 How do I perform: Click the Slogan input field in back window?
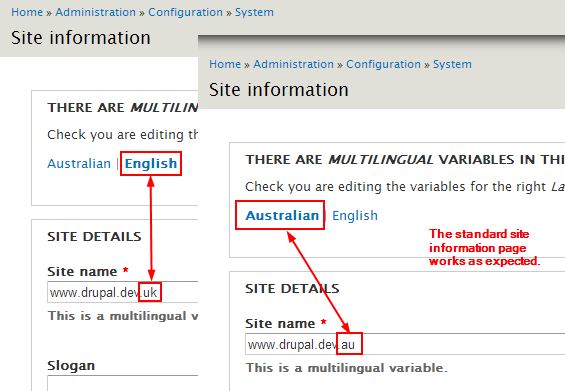pyautogui.click(x=123, y=383)
